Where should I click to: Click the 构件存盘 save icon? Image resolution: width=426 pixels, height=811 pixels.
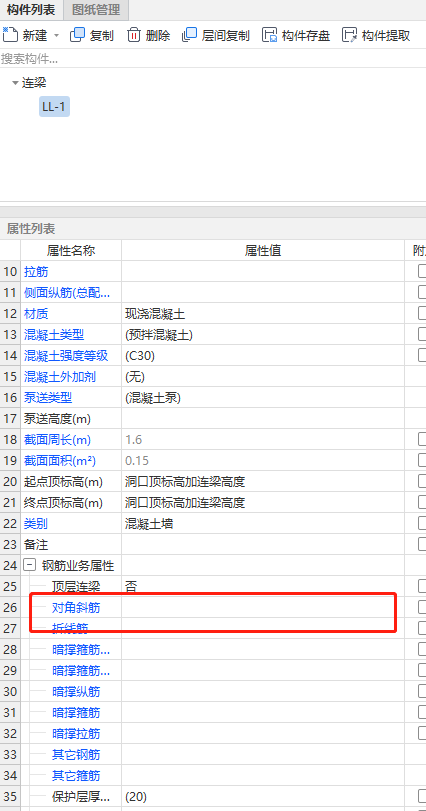point(270,35)
